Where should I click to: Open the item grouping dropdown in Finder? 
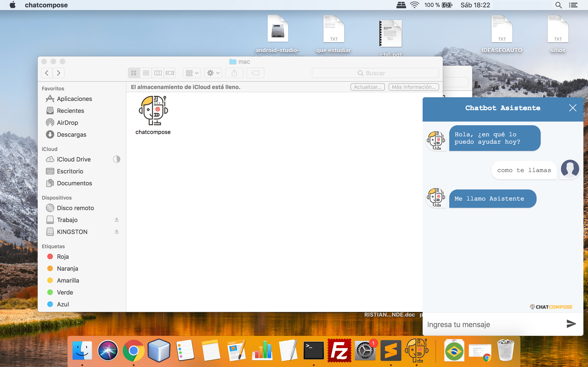[x=192, y=73]
